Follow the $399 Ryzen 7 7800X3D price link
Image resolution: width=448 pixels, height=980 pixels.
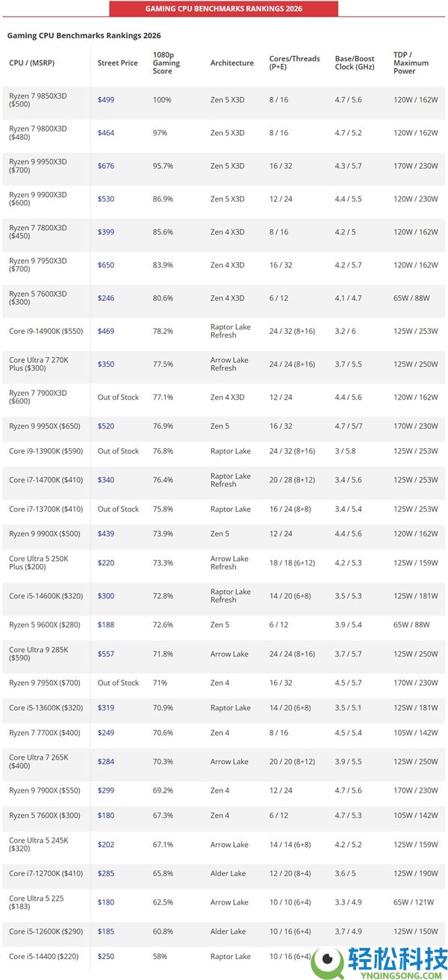coord(106,232)
